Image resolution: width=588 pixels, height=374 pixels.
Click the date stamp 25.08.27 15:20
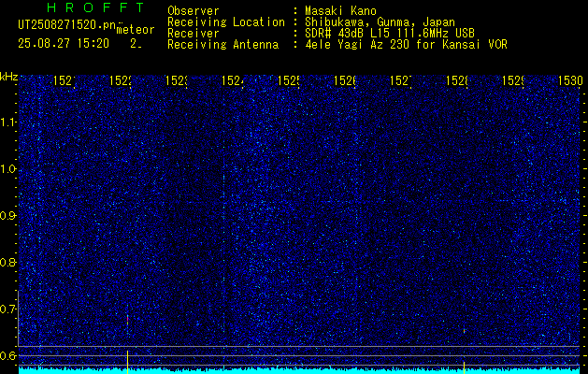[x=64, y=44]
